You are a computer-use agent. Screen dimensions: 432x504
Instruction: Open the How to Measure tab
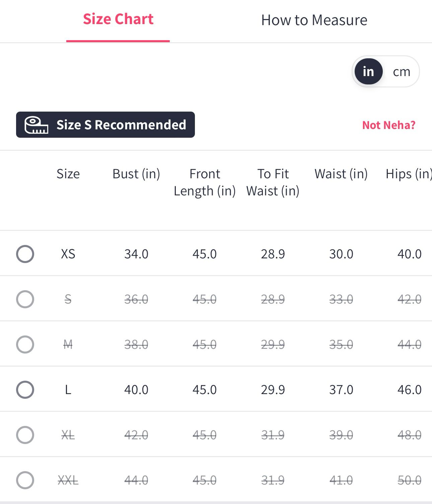click(x=314, y=20)
